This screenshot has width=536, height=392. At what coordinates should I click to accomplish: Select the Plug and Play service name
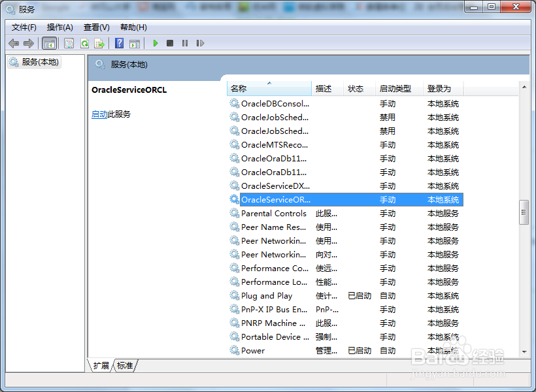[x=267, y=295]
